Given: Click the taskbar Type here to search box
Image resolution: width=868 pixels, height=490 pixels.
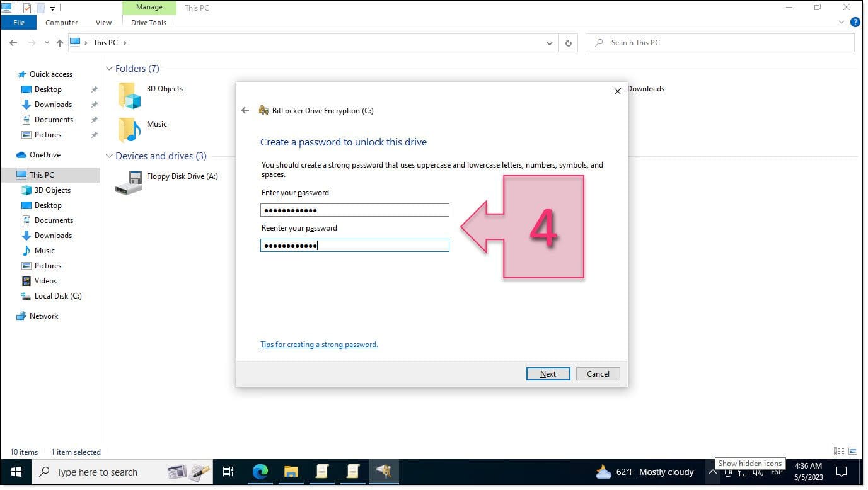Looking at the screenshot, I should tap(122, 472).
